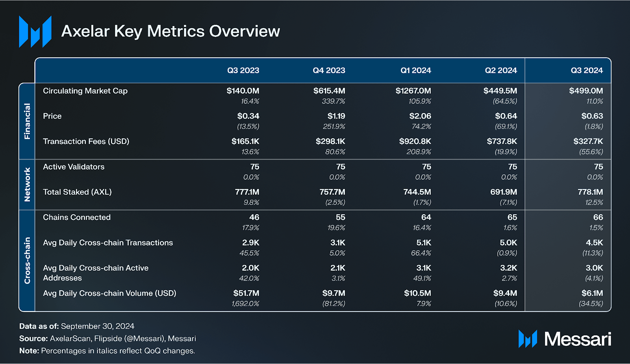Click the Q3 2023 column header
Image resolution: width=630 pixels, height=364 pixels.
243,70
